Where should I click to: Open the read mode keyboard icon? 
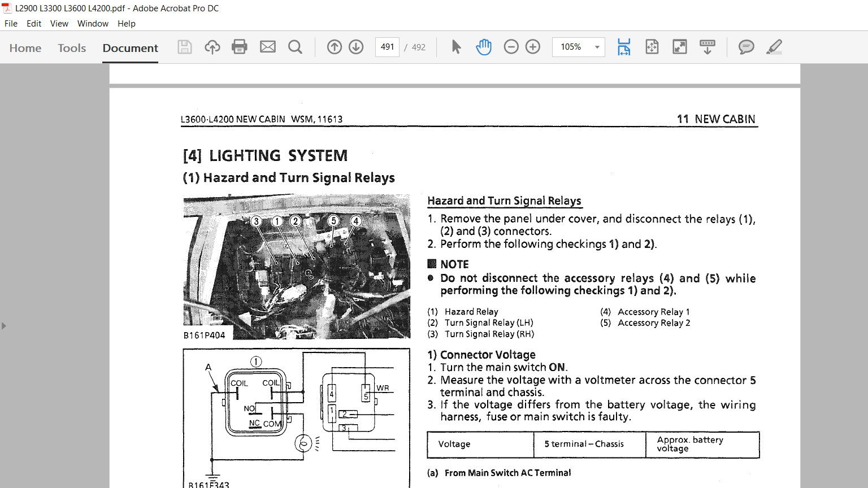[x=708, y=47]
